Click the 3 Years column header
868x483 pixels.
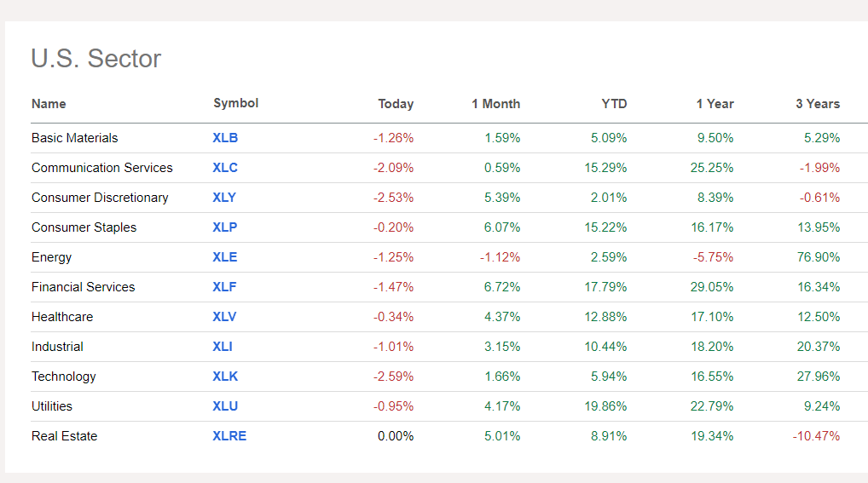click(x=818, y=104)
